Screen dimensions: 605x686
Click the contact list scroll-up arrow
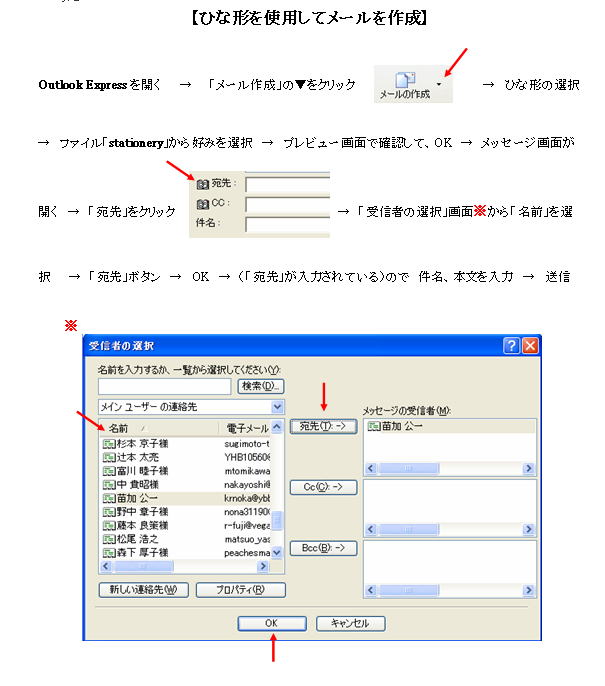point(277,427)
